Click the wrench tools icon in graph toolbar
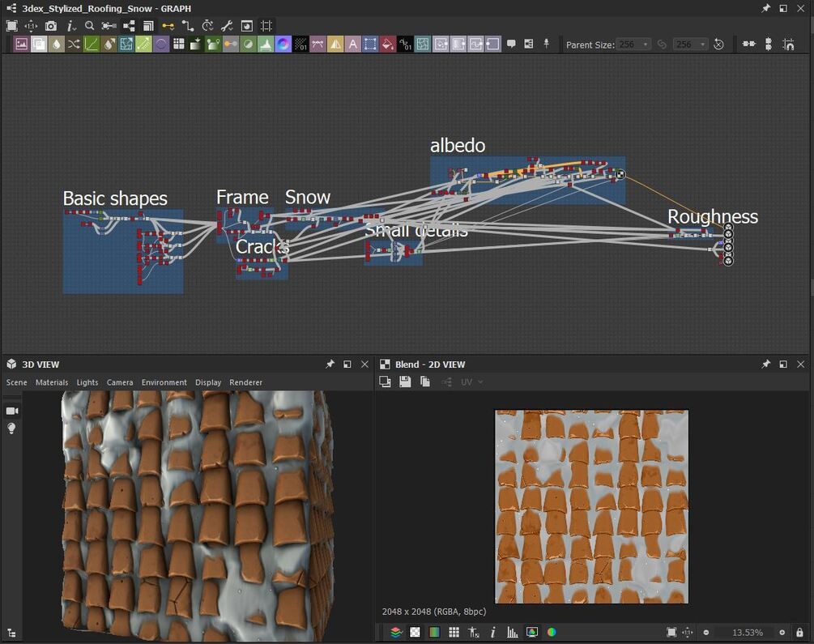The image size is (814, 644). tap(227, 26)
